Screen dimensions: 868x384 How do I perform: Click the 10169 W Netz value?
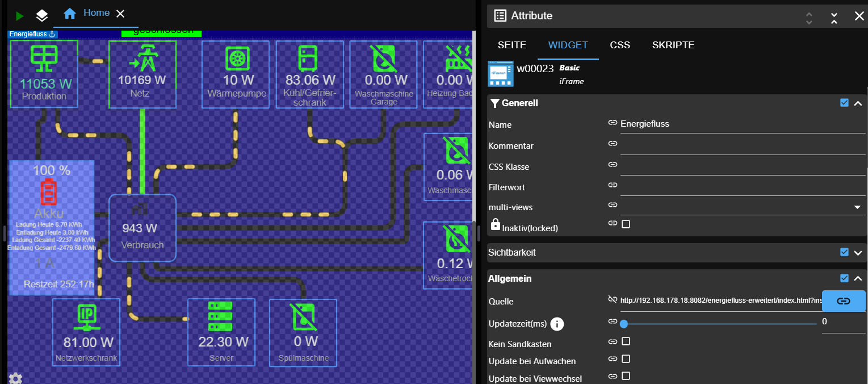[142, 80]
